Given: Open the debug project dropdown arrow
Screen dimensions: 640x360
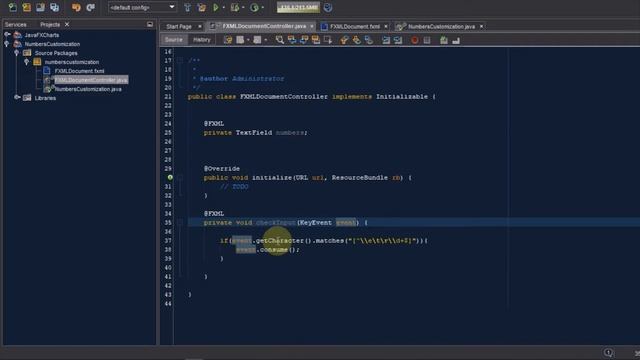Looking at the screenshot, I should click(x=243, y=7).
